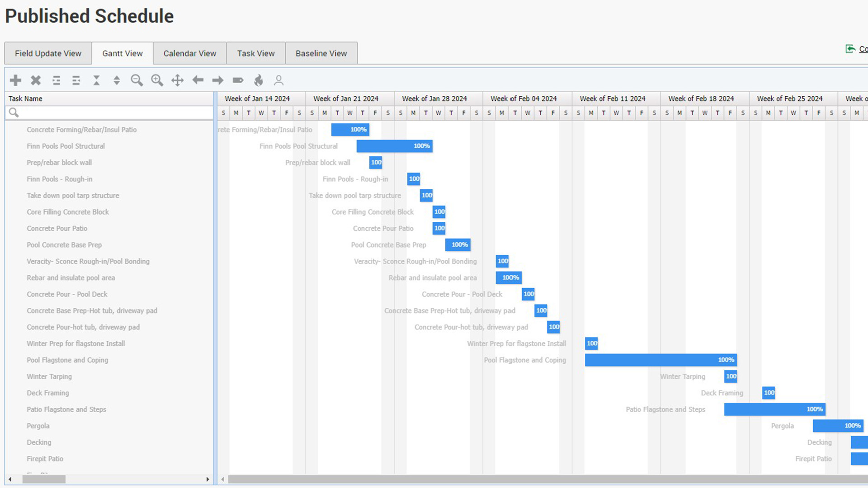Select the Pool Flagstone and Coping bar

pyautogui.click(x=660, y=360)
